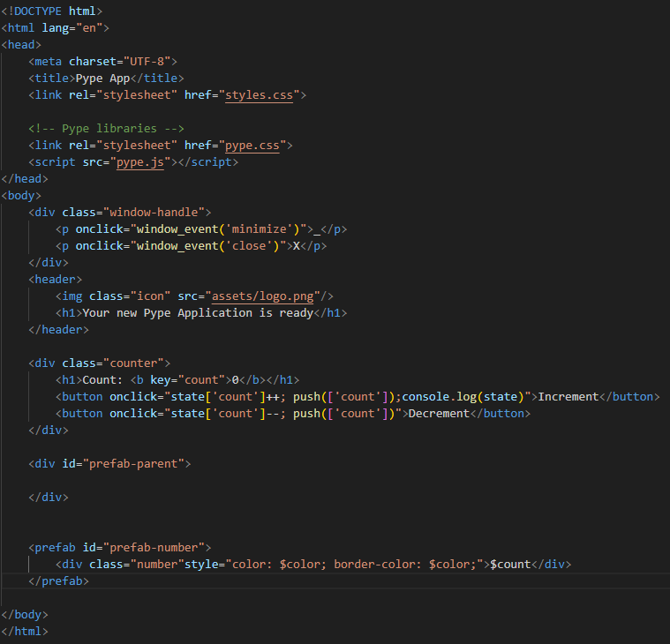This screenshot has width=670, height=644.
Task: Click the 'Pype libraries' comment
Action: (x=107, y=129)
